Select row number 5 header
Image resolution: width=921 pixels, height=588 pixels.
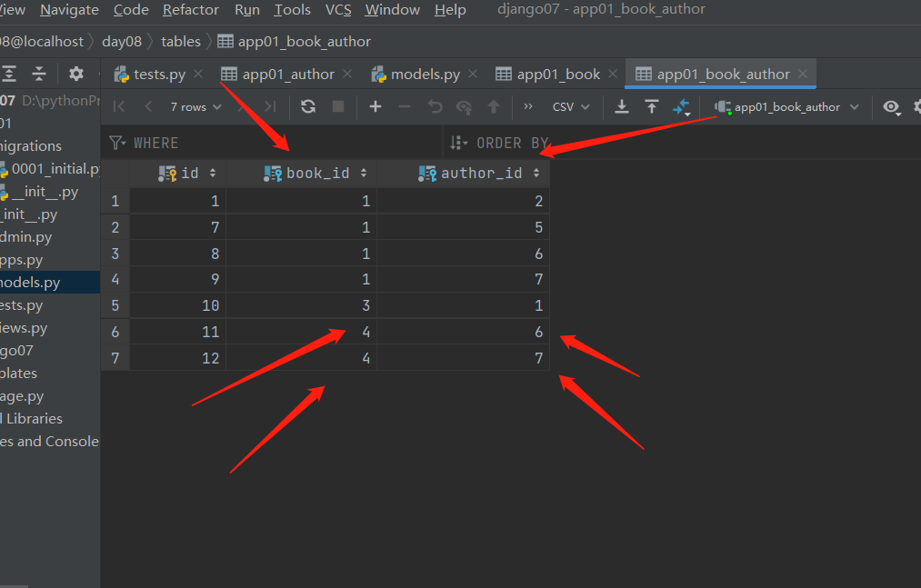tap(115, 305)
